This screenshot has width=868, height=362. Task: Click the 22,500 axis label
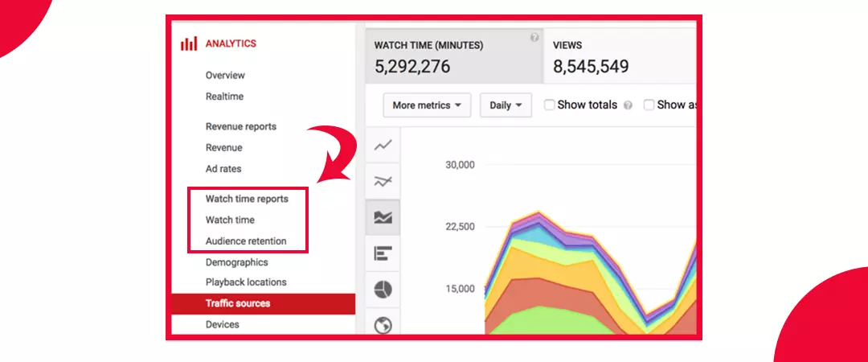tap(460, 227)
